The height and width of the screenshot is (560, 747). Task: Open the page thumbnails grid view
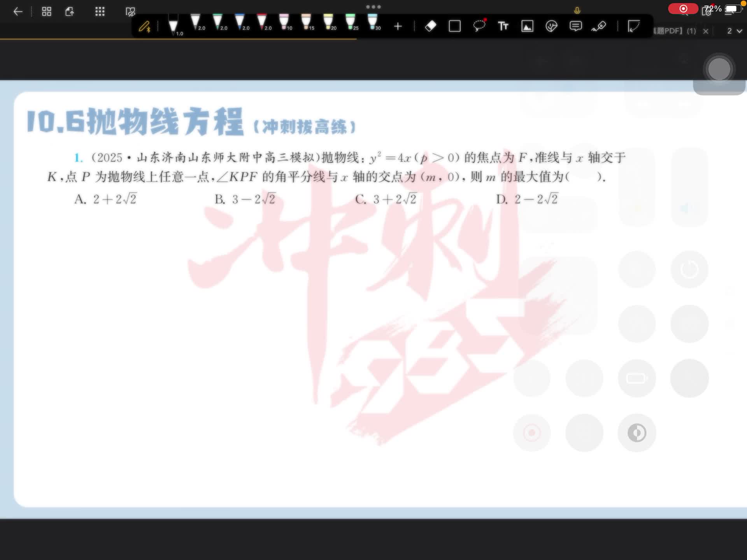pyautogui.click(x=47, y=12)
